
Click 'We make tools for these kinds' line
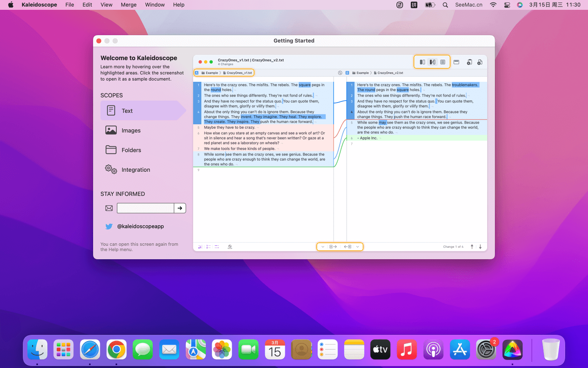tap(239, 148)
